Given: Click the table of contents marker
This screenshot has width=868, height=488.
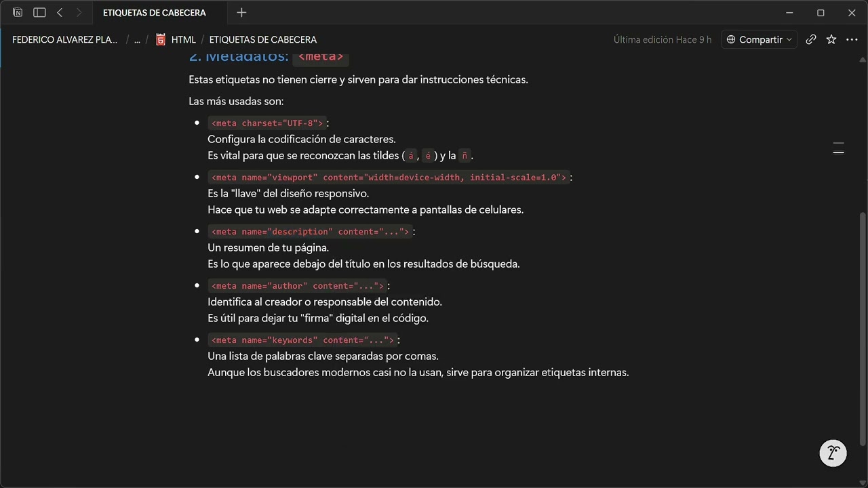Looking at the screenshot, I should tap(838, 148).
